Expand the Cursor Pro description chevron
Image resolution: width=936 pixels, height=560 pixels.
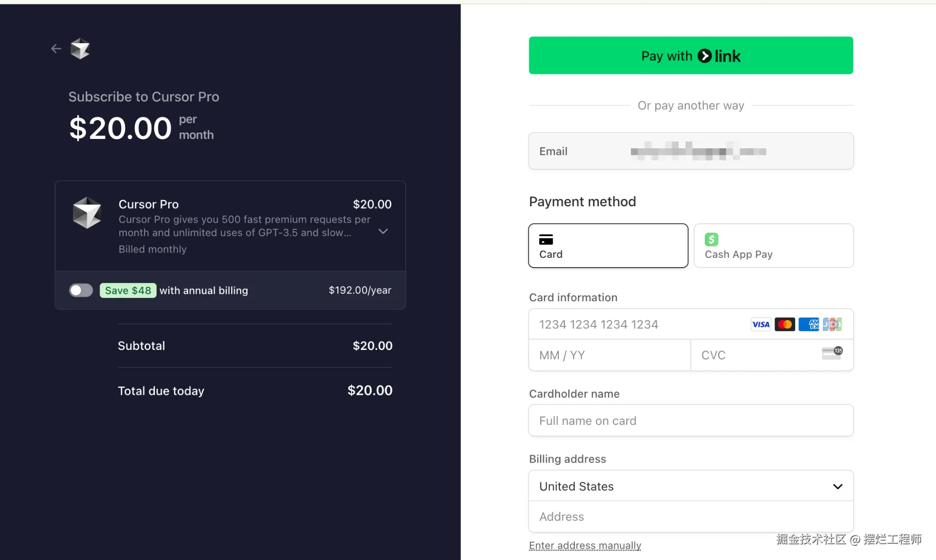pyautogui.click(x=383, y=232)
